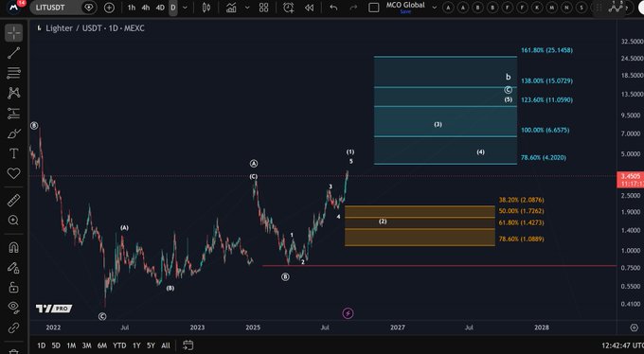Set the date range to 5Y
This screenshot has height=354, width=644.
tap(152, 345)
